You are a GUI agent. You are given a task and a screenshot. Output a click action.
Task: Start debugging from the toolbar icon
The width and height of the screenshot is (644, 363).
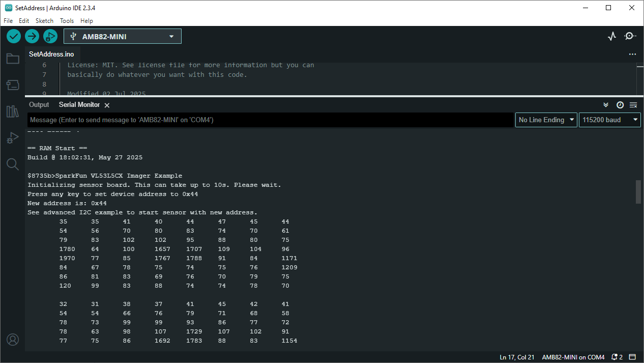tap(50, 36)
